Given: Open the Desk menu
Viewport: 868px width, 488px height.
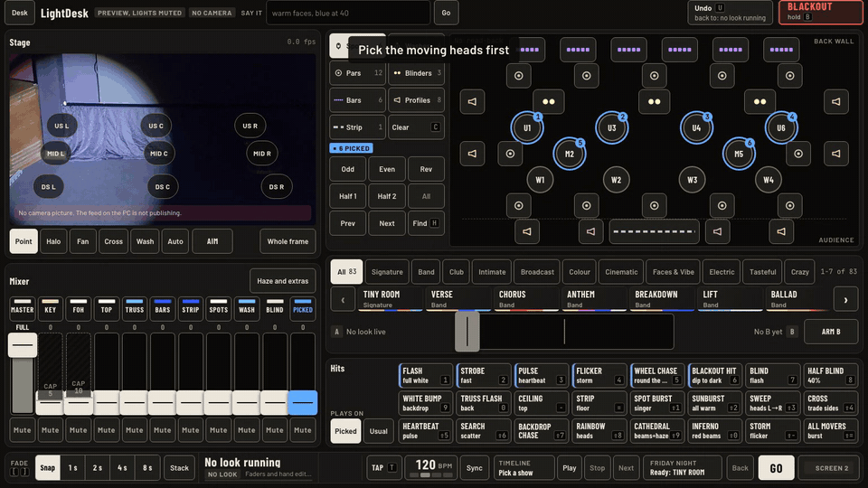Looking at the screenshot, I should pos(19,13).
